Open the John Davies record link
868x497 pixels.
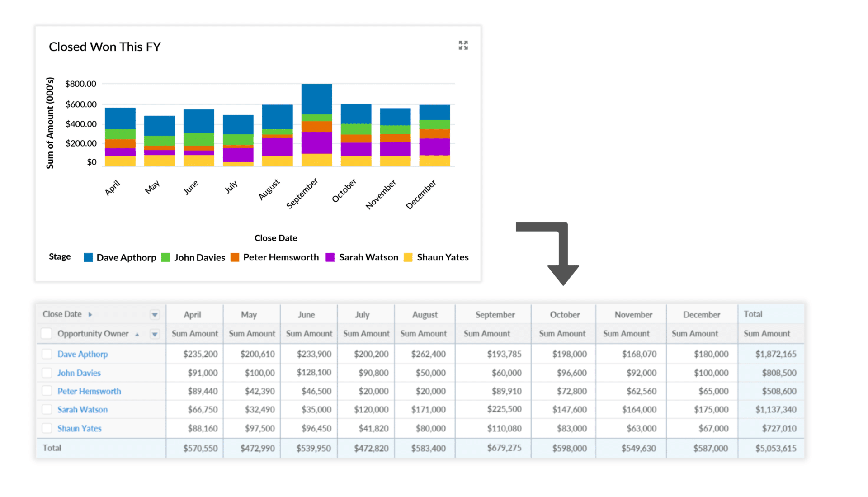79,373
